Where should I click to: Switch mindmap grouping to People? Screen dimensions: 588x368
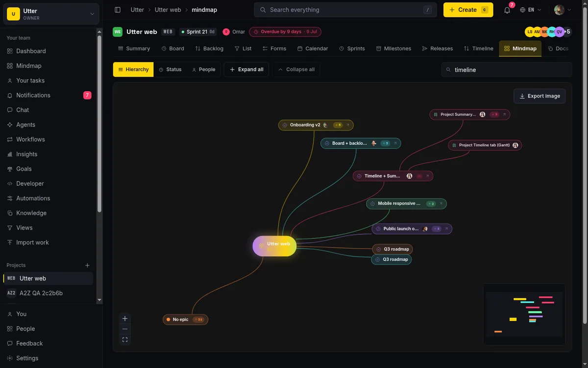pos(203,70)
